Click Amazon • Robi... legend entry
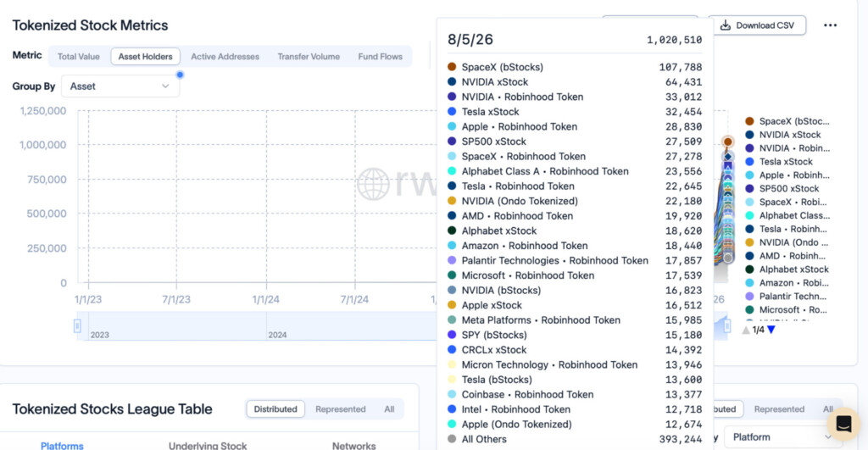The image size is (868, 450). click(x=787, y=283)
